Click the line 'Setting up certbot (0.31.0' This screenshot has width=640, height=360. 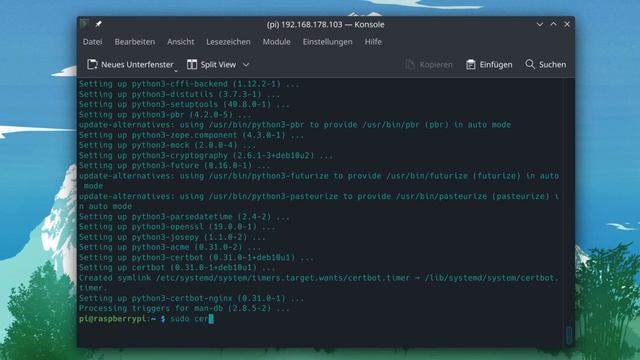point(177,268)
